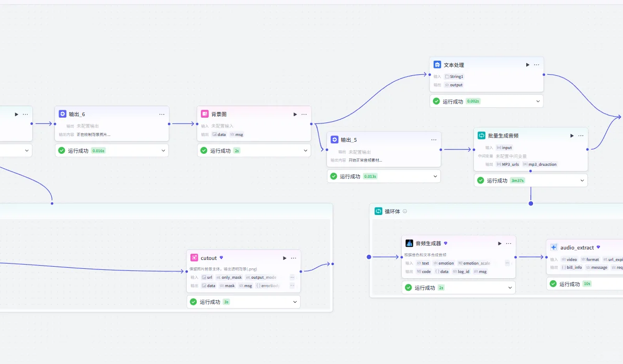Click the output_mode input in cutout

[x=261, y=277]
